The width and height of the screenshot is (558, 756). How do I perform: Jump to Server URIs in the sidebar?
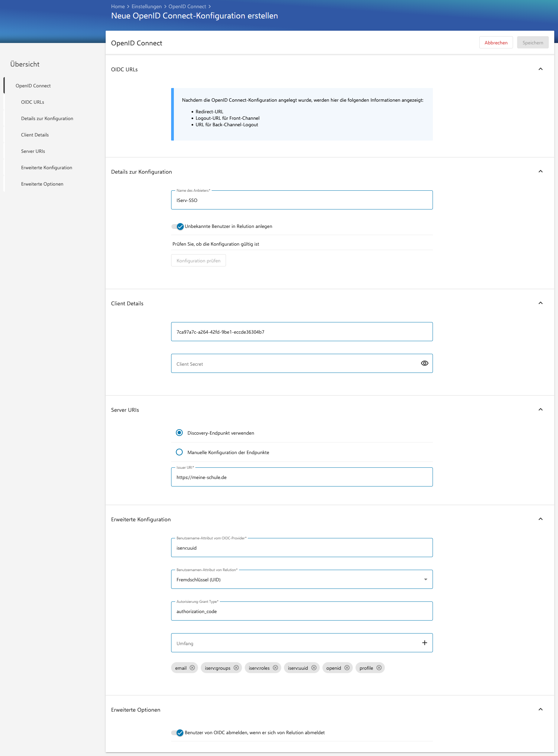point(33,151)
